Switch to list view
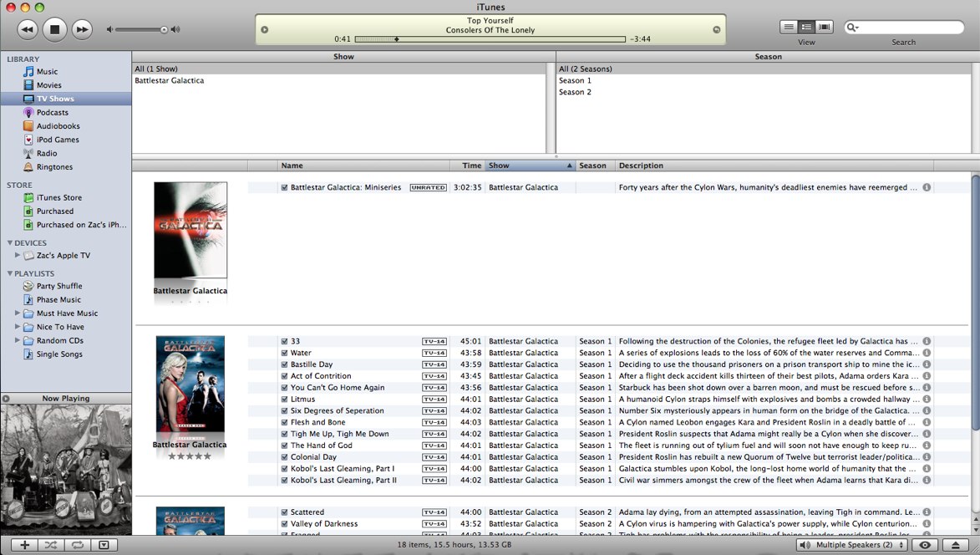The image size is (980, 555). click(x=789, y=27)
